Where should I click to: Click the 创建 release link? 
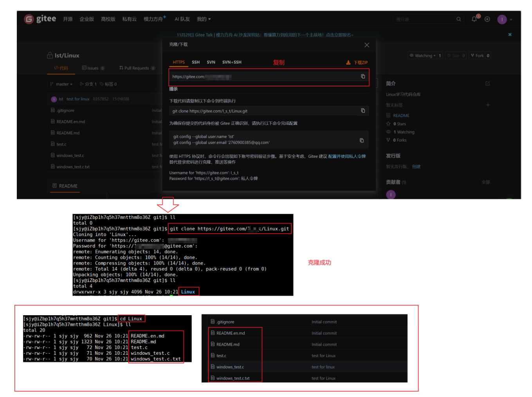click(416, 167)
